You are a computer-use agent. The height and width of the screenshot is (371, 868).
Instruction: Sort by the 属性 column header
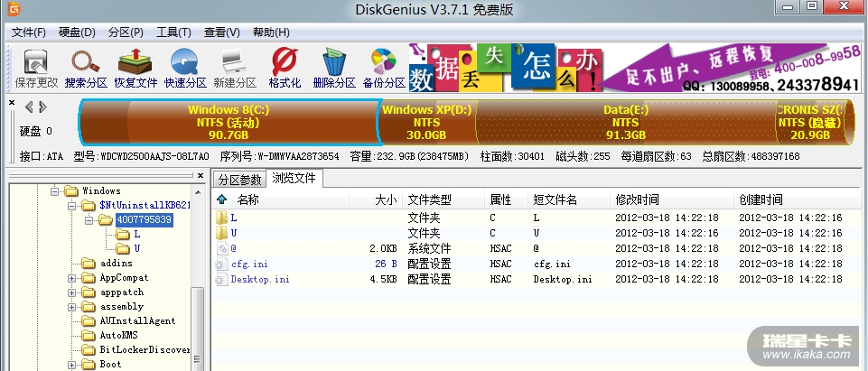coord(507,199)
